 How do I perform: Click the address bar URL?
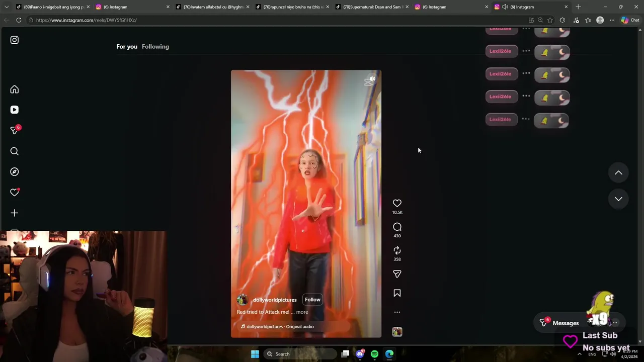[87, 20]
